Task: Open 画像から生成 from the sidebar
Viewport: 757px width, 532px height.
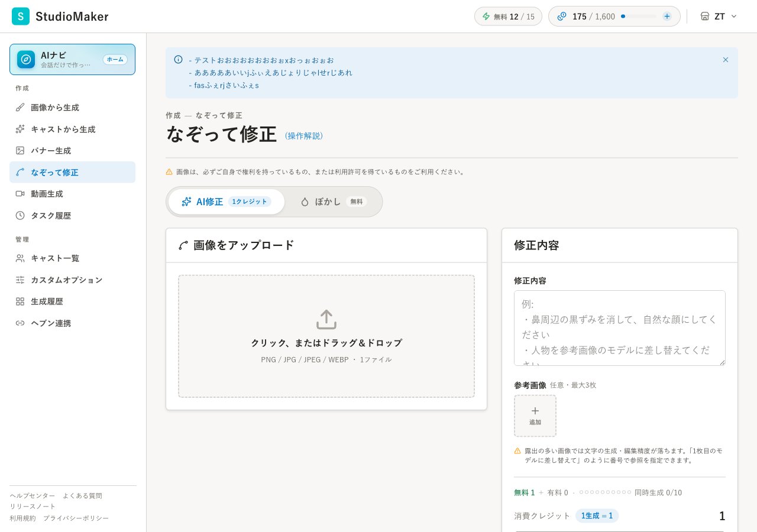Action: click(x=72, y=108)
